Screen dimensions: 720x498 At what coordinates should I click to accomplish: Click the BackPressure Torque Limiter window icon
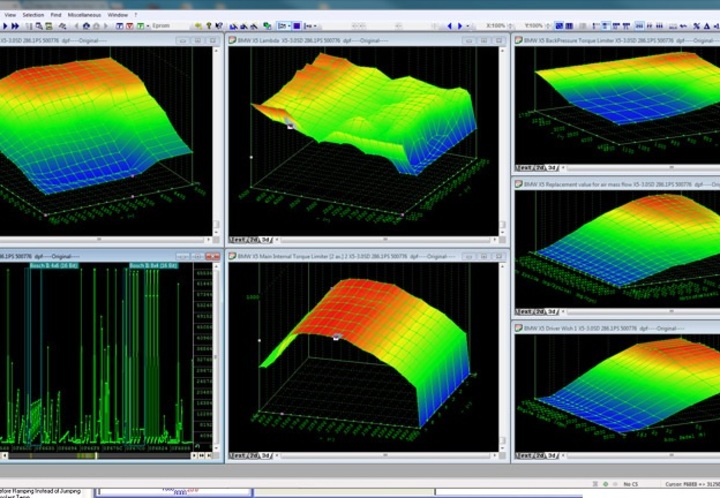tap(518, 40)
